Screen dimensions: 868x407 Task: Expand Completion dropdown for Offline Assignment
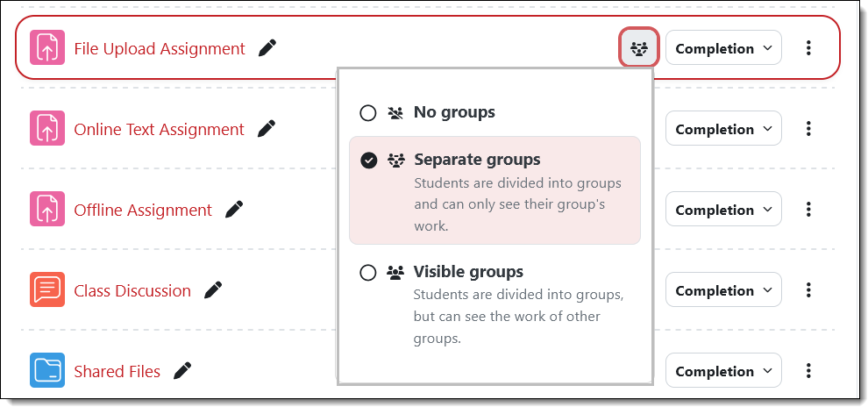click(x=723, y=211)
